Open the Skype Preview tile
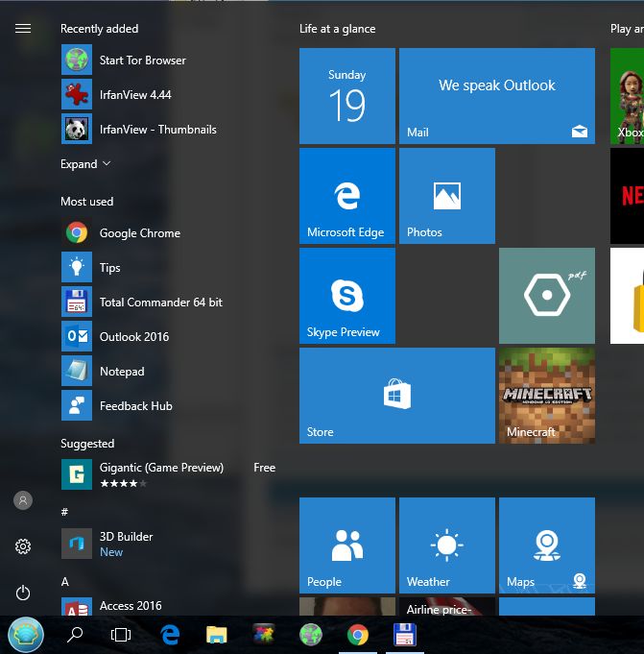This screenshot has height=654, width=644. 346,296
